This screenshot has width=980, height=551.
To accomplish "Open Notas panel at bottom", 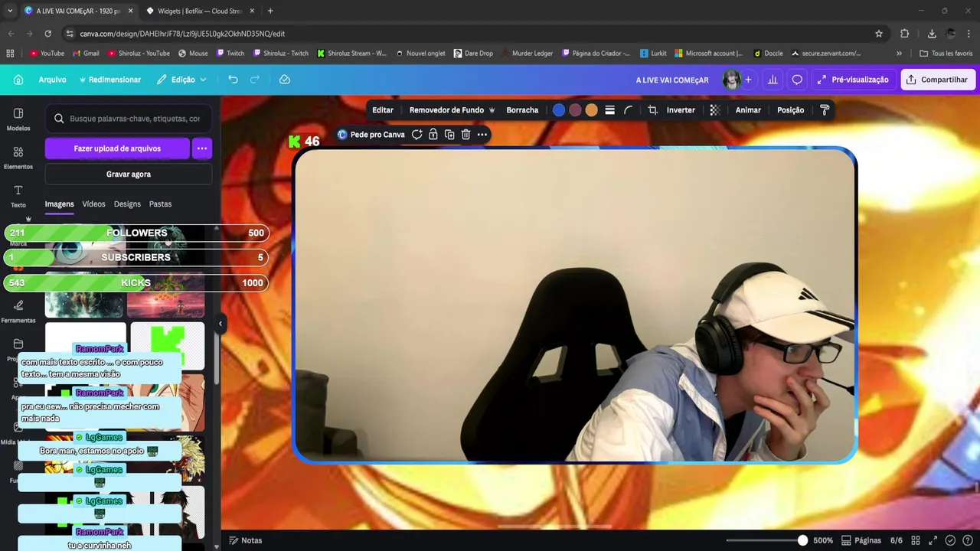I will click(246, 540).
